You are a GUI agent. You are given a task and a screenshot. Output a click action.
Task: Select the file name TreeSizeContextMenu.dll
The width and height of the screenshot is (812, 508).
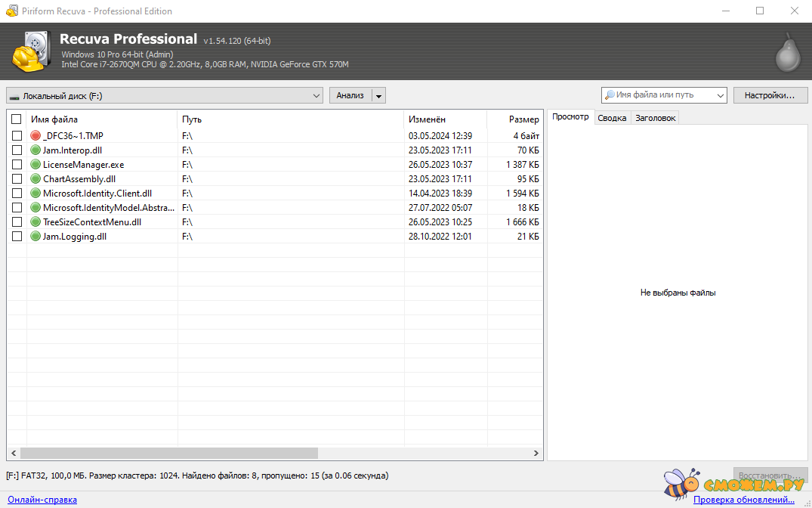point(92,222)
